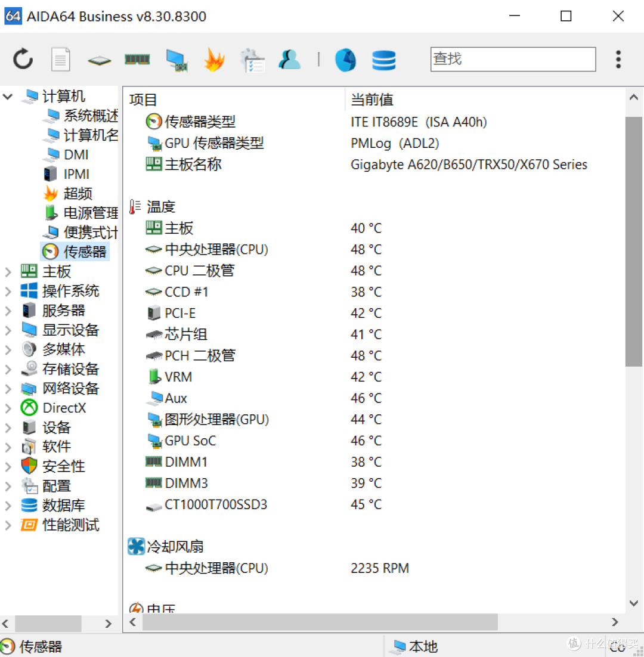Click the 当前值 column header
644x657 pixels.
[372, 100]
